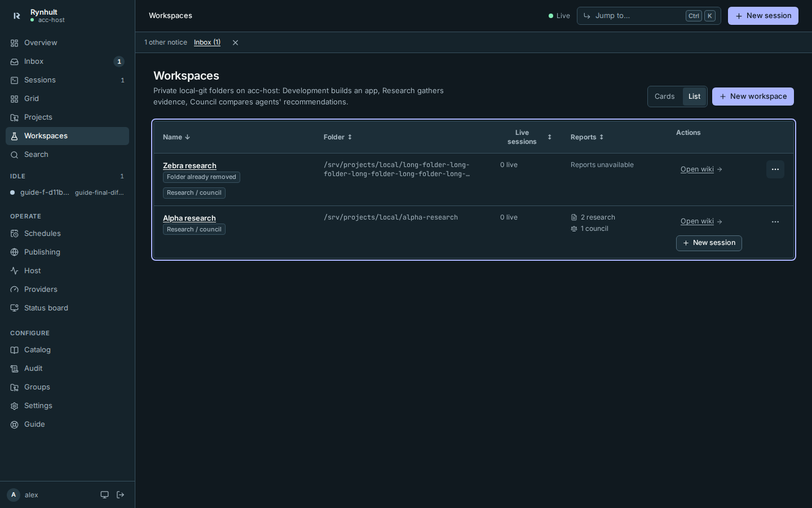Open the idle guide-f-d11b session
The width and height of the screenshot is (812, 508).
point(67,192)
